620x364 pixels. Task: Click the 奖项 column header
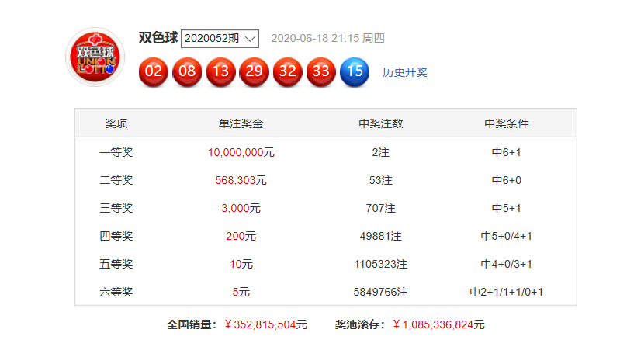pyautogui.click(x=116, y=123)
